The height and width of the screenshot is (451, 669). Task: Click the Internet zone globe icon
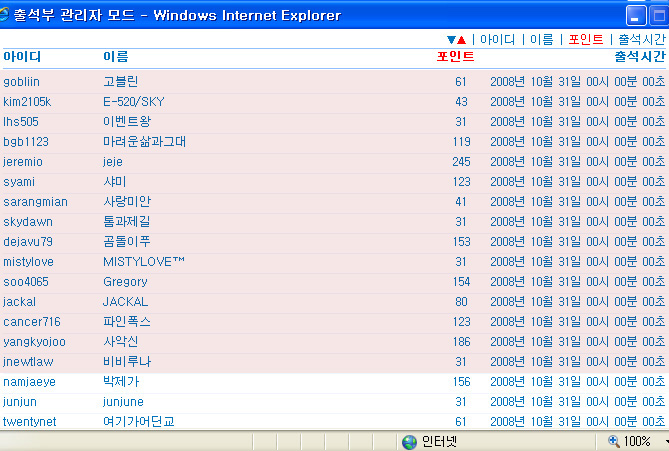click(x=409, y=442)
